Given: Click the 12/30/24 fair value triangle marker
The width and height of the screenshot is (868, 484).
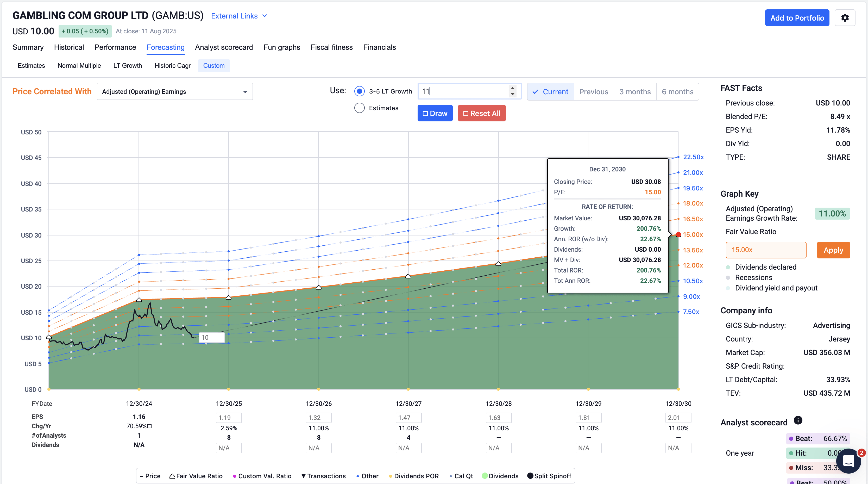Looking at the screenshot, I should pos(139,300).
